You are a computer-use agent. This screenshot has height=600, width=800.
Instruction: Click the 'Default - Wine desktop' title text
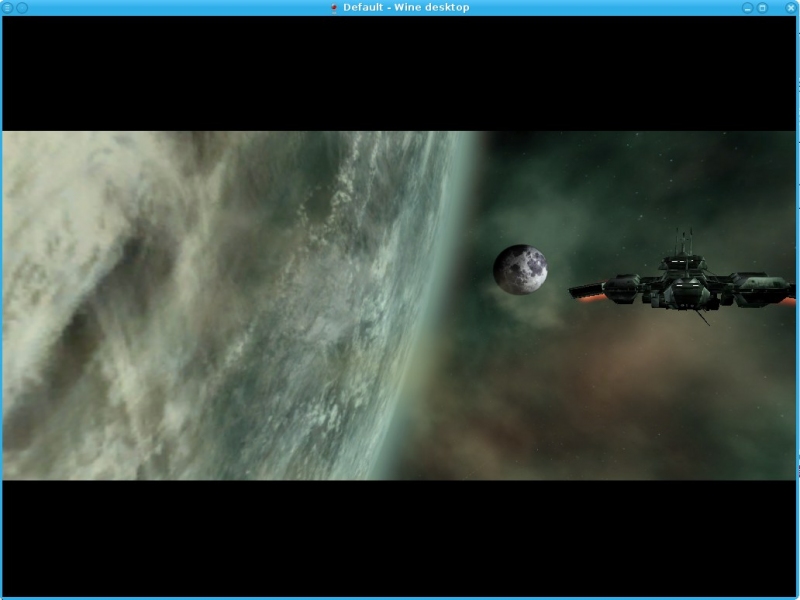click(406, 7)
